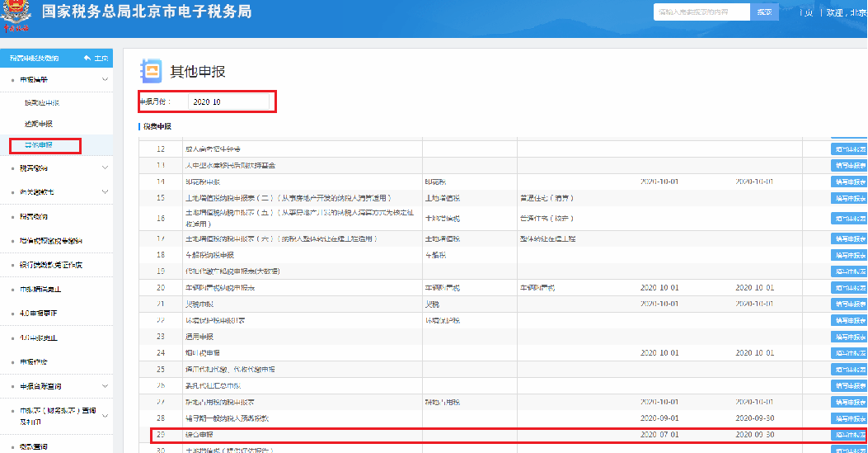Click 填写申报表 for row 21 契税申报
The width and height of the screenshot is (868, 453).
[851, 304]
